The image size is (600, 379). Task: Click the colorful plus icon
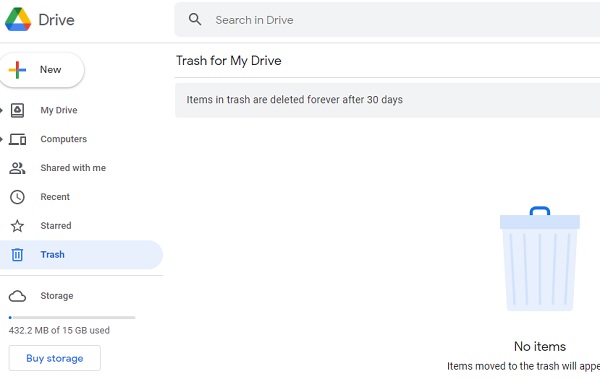[17, 70]
